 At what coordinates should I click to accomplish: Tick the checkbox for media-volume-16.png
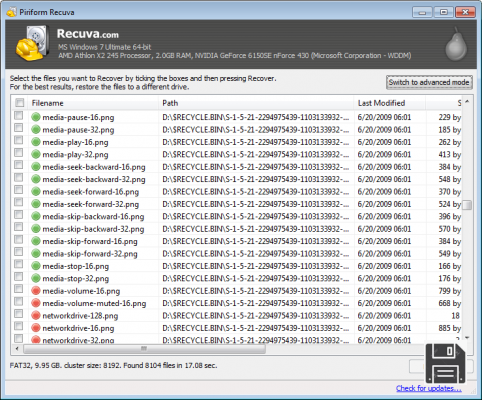pos(19,289)
